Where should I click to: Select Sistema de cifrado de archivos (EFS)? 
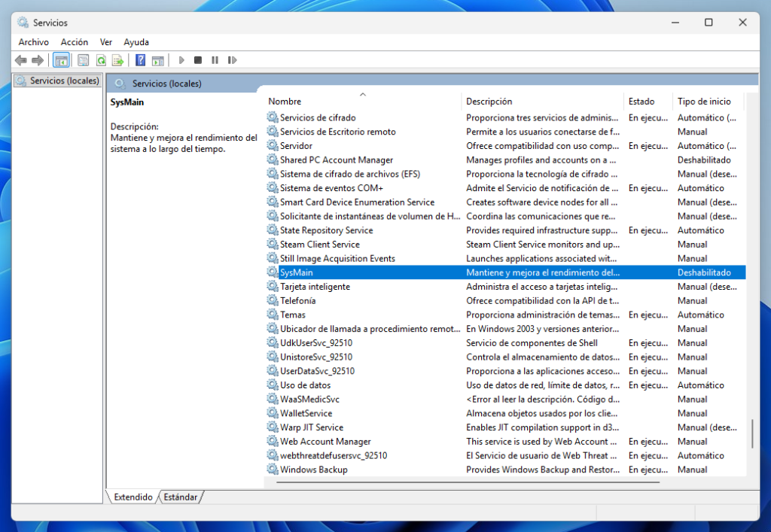[x=506, y=174]
